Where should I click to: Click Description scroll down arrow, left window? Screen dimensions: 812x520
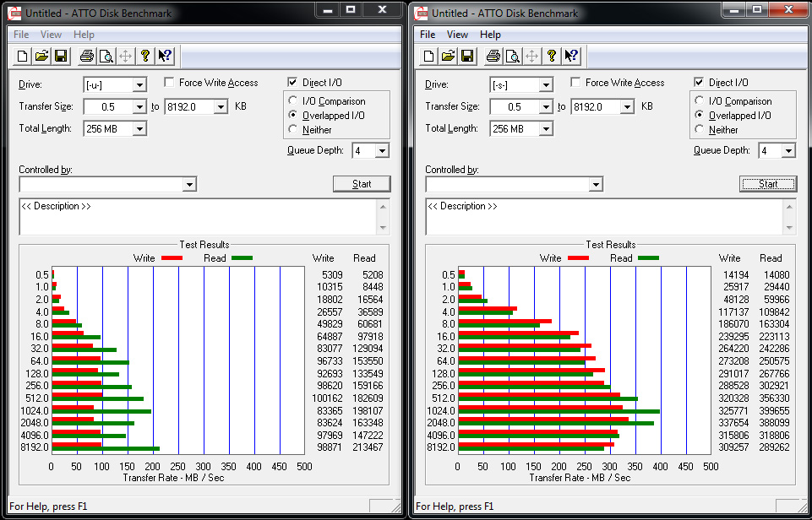point(384,228)
